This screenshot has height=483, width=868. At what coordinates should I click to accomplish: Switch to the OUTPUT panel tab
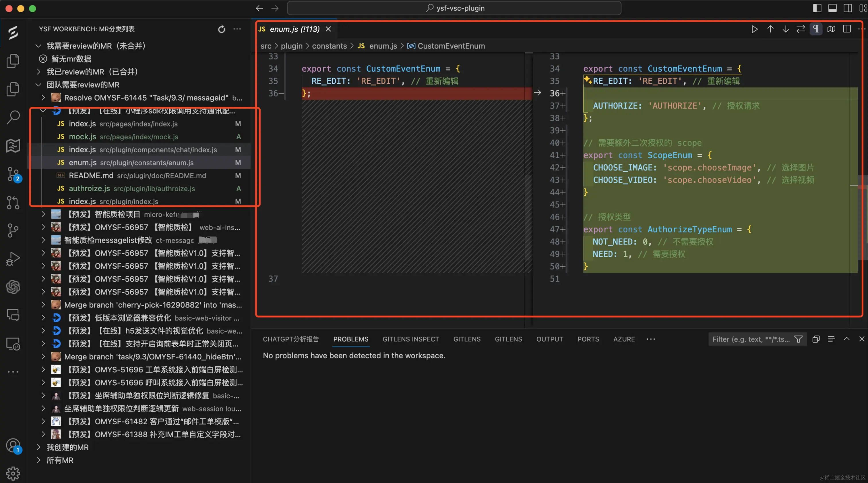pos(550,339)
